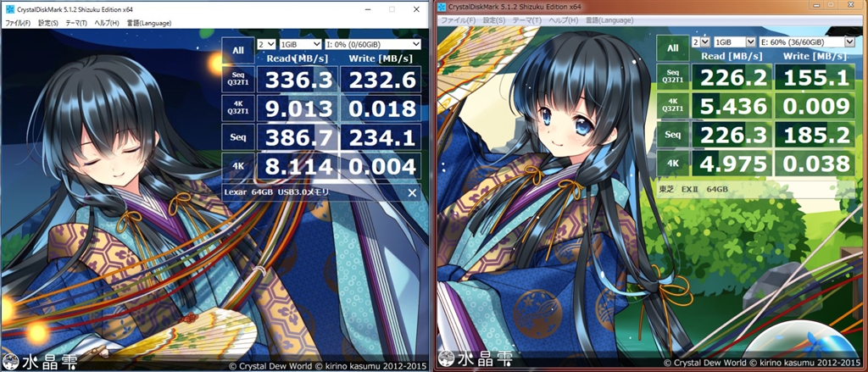Run the 4K test in the left window

(x=238, y=165)
